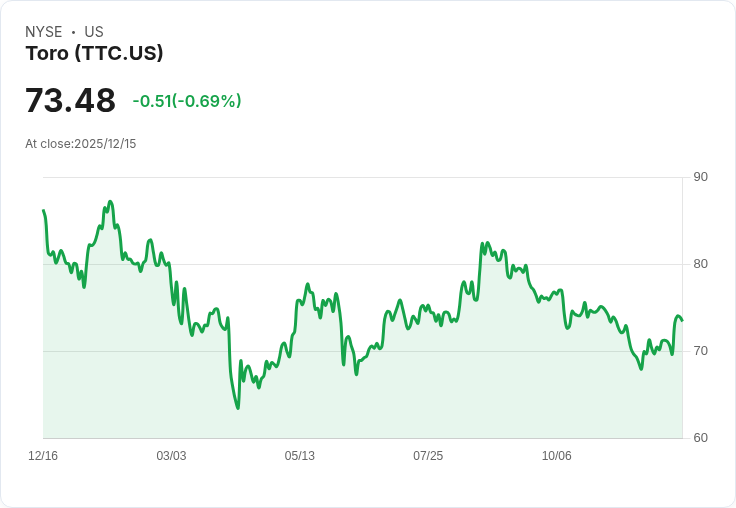The width and height of the screenshot is (736, 508).
Task: Click the late-summer peak after 07/25
Action: tap(484, 243)
